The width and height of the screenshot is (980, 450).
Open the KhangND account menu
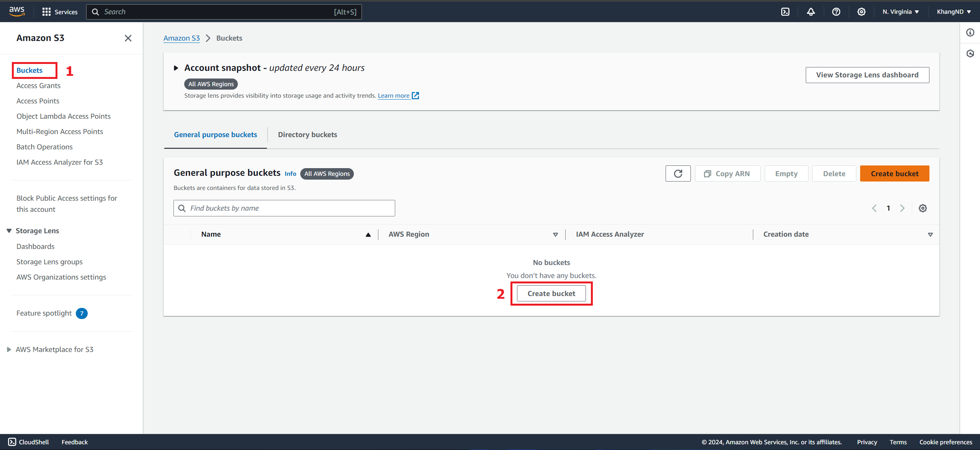954,12
